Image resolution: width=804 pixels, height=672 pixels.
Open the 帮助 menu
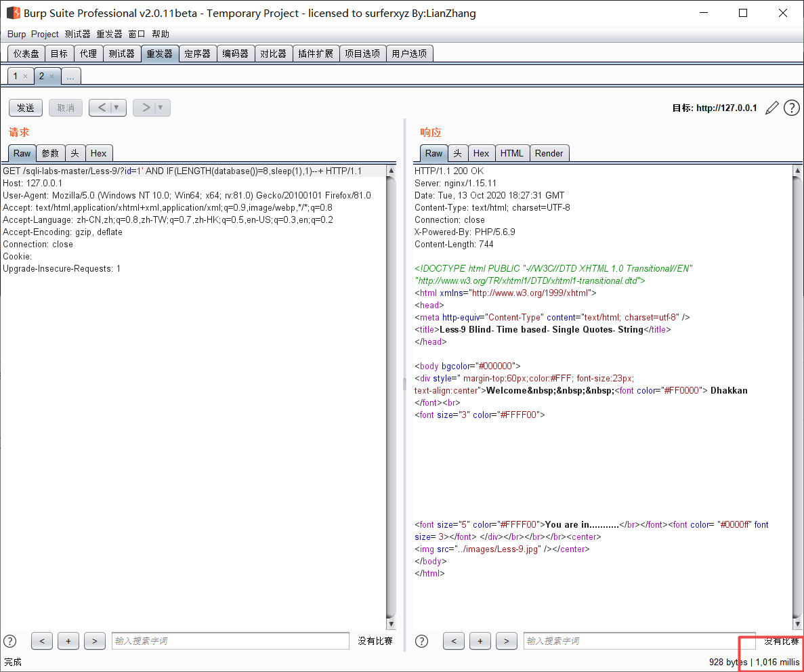[161, 34]
